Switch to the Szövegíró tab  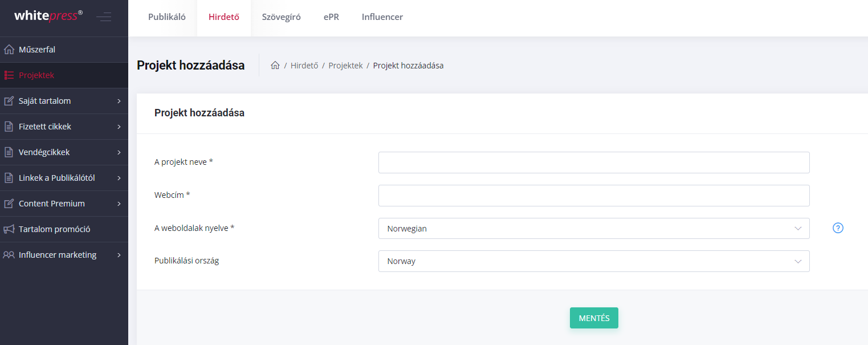(282, 17)
